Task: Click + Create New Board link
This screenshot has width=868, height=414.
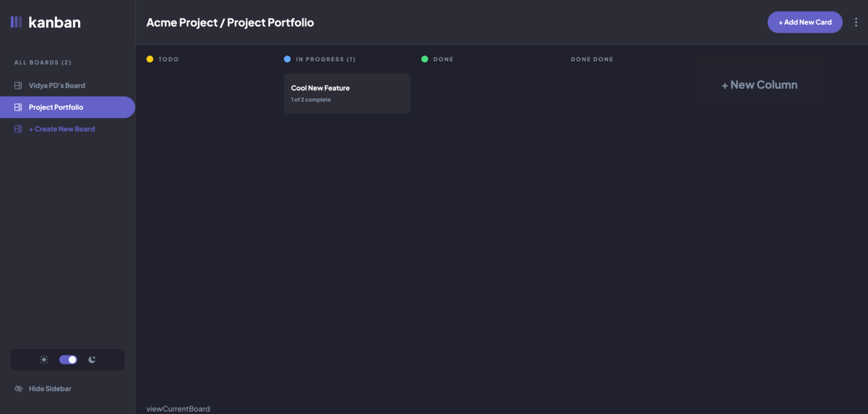Action: [62, 129]
